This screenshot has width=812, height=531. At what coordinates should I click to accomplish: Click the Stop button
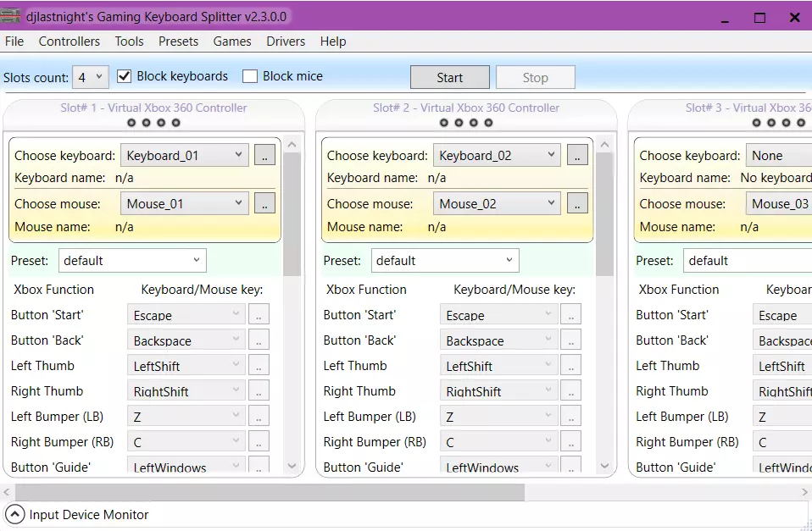click(535, 78)
